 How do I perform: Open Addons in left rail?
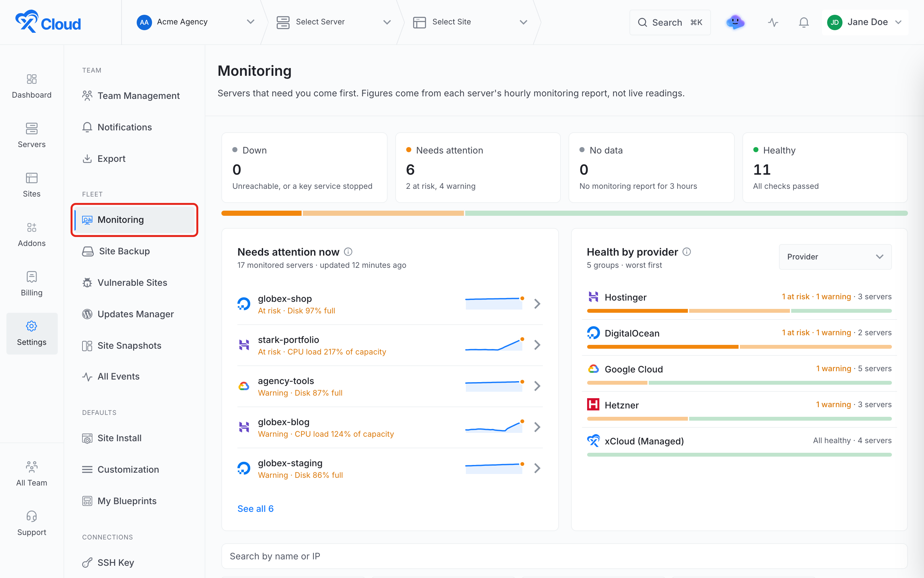pyautogui.click(x=32, y=235)
